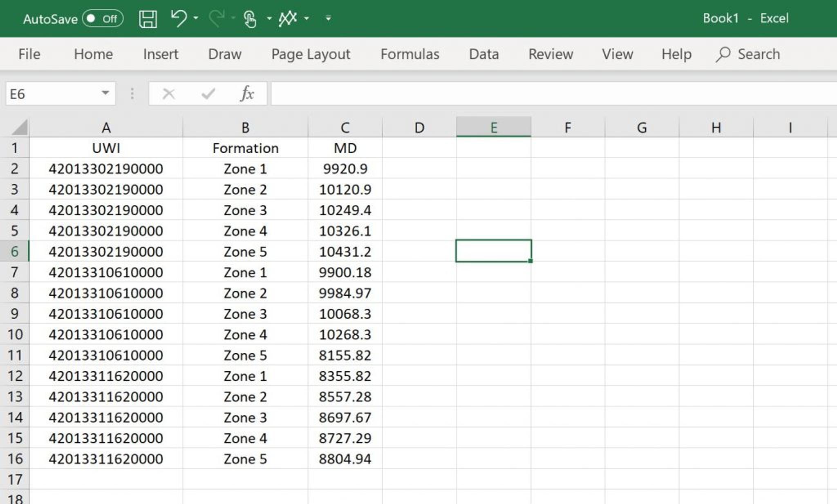The height and width of the screenshot is (504, 837).
Task: Select cell with value 8557.28
Action: [x=345, y=397]
